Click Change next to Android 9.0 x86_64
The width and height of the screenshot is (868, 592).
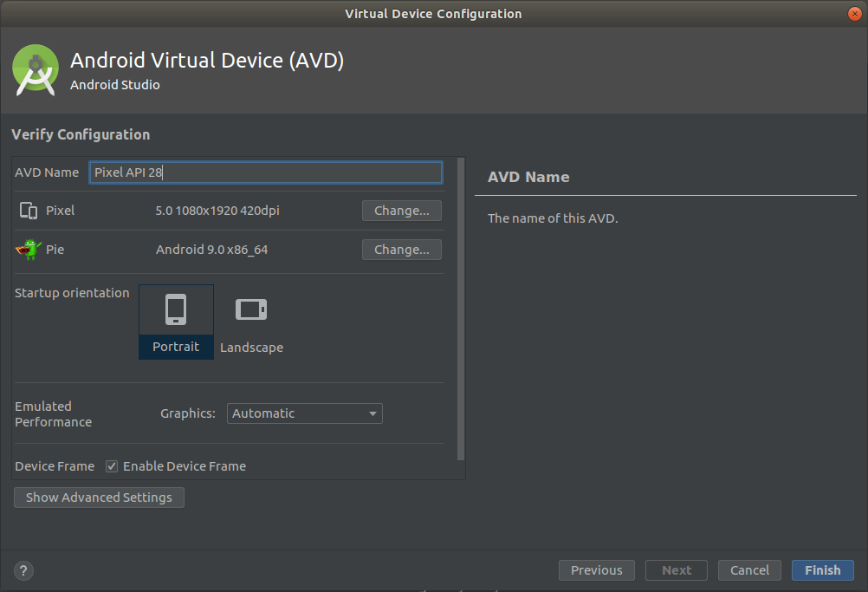pos(401,249)
